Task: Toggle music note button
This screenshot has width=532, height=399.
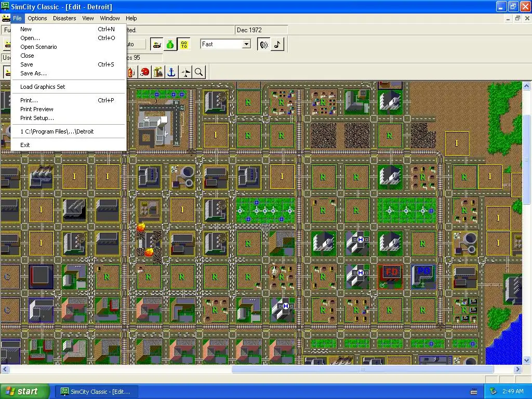Action: pos(277,45)
